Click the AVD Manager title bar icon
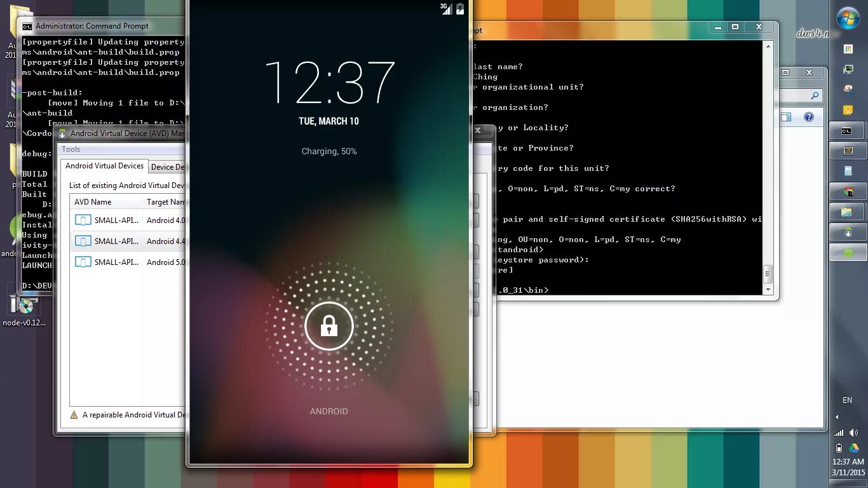868x488 pixels. click(62, 133)
